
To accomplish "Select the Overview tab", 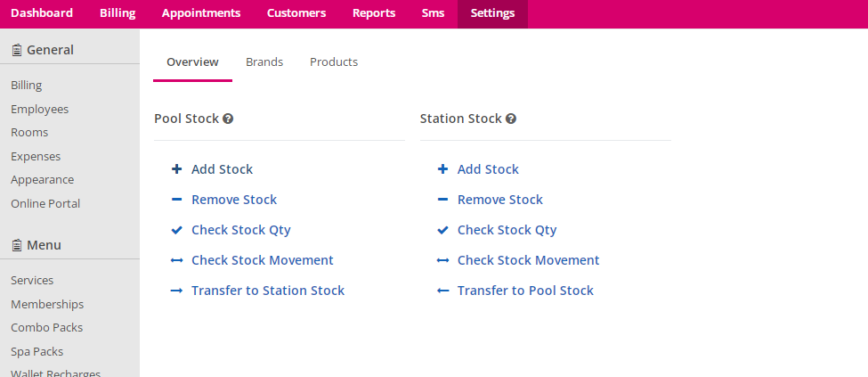I will click(x=192, y=62).
